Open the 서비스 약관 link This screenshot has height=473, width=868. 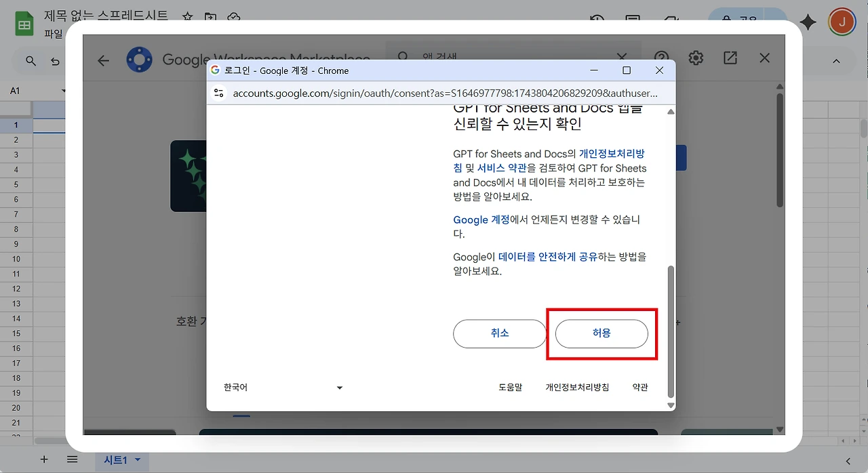(x=502, y=168)
